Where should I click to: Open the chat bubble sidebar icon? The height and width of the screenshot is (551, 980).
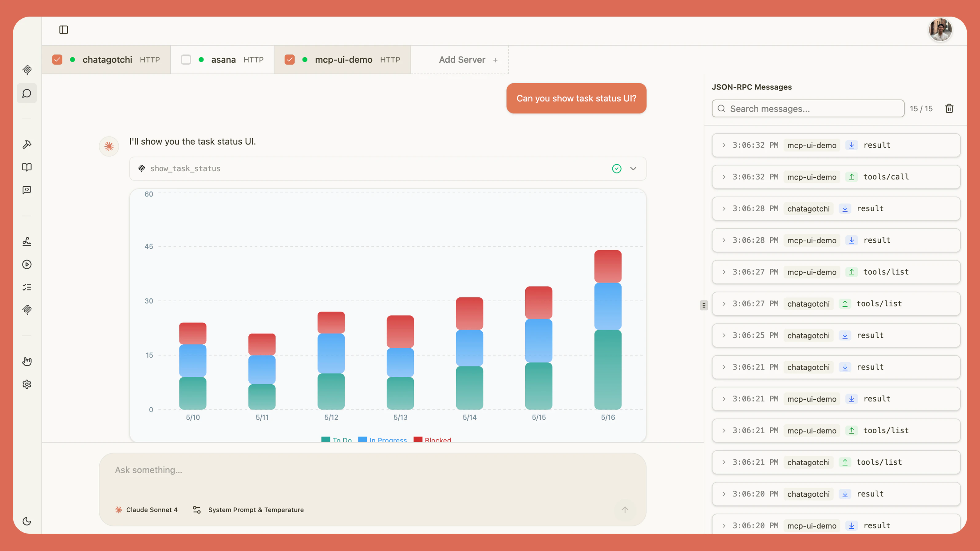[27, 93]
